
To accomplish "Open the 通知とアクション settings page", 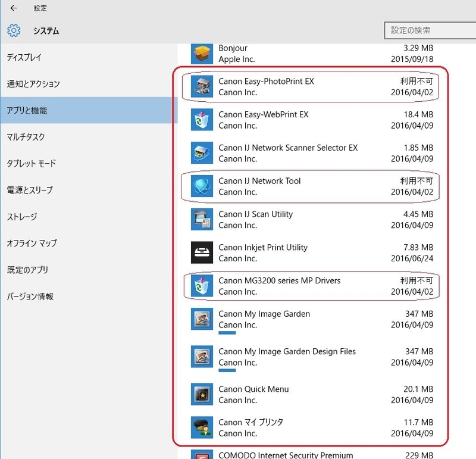I will point(89,84).
